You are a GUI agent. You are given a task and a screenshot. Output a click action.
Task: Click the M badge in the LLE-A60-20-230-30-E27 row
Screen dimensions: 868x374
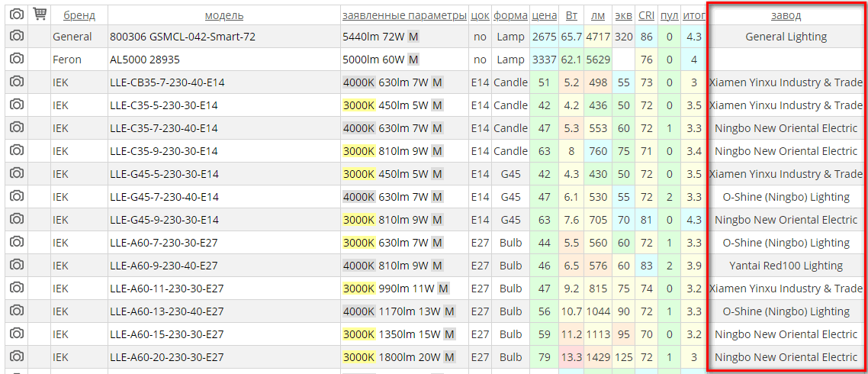[449, 357]
